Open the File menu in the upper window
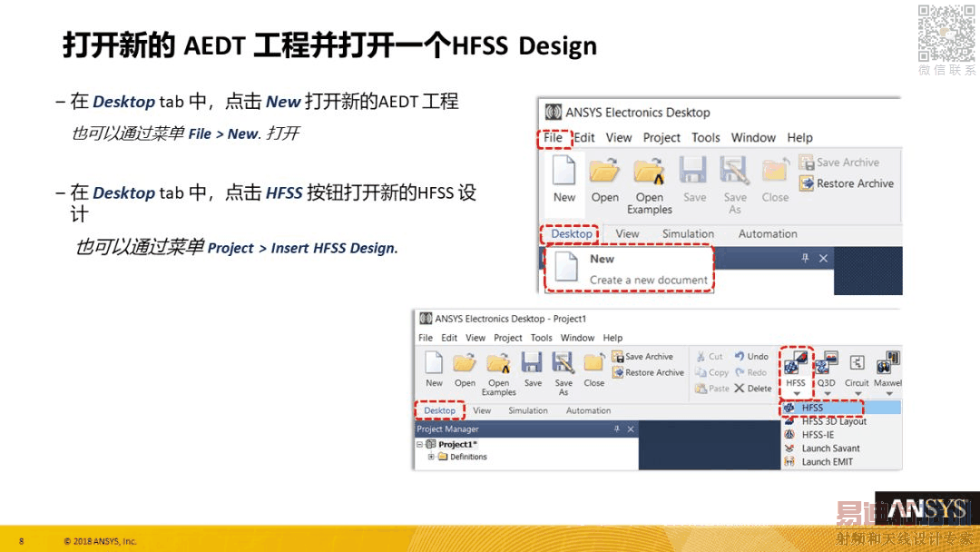 pos(554,137)
